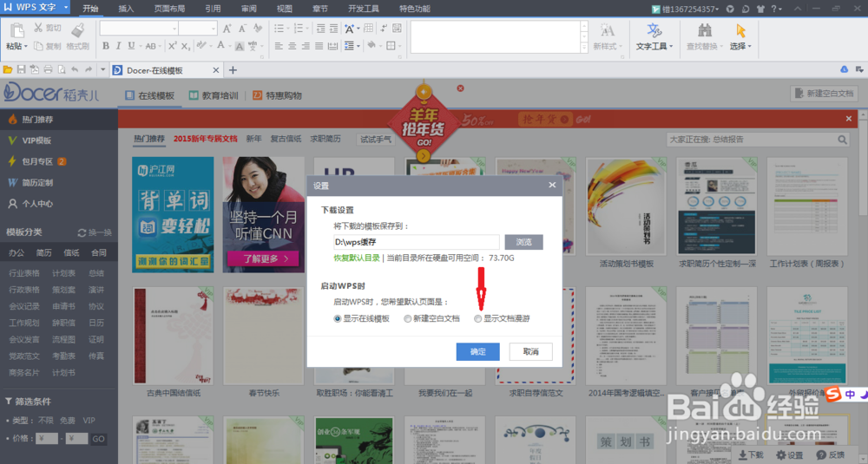868x464 pixels.
Task: Expand the styles gallery arrow
Action: pos(584,48)
